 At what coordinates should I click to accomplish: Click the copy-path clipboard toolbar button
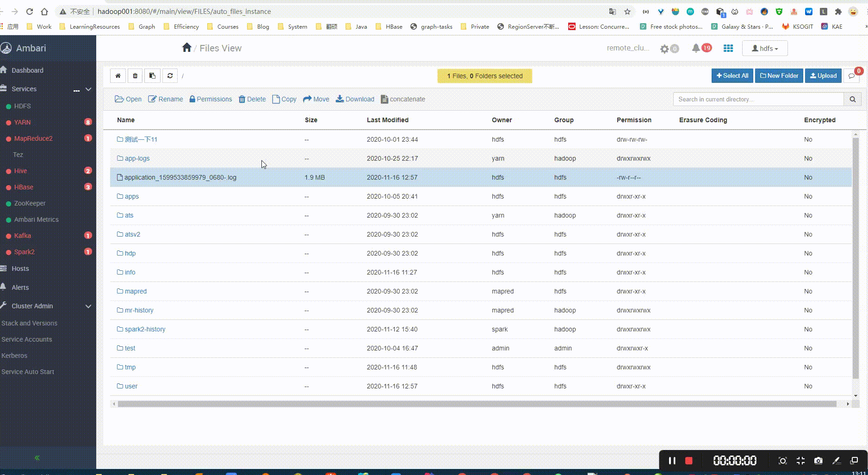[152, 76]
